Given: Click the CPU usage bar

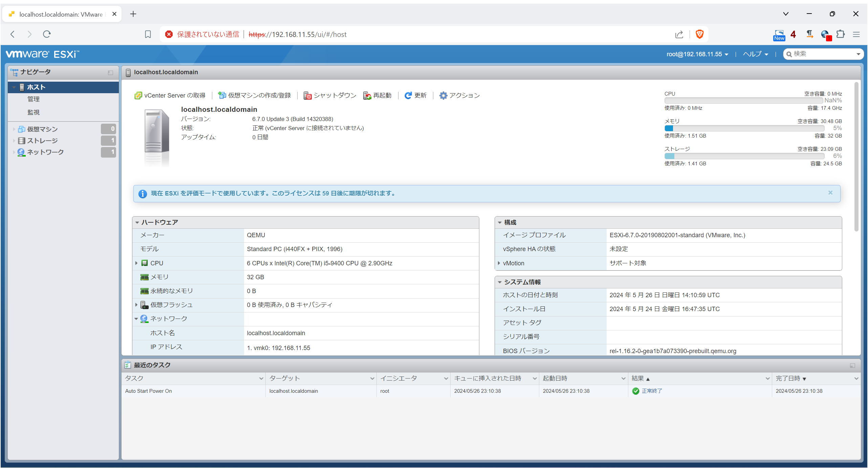Looking at the screenshot, I should point(743,101).
